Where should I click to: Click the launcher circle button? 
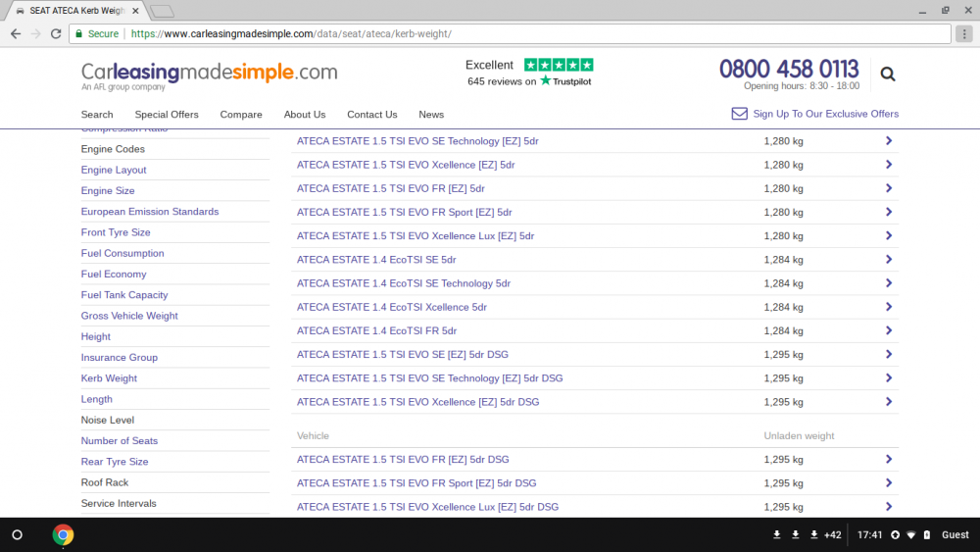click(x=18, y=535)
